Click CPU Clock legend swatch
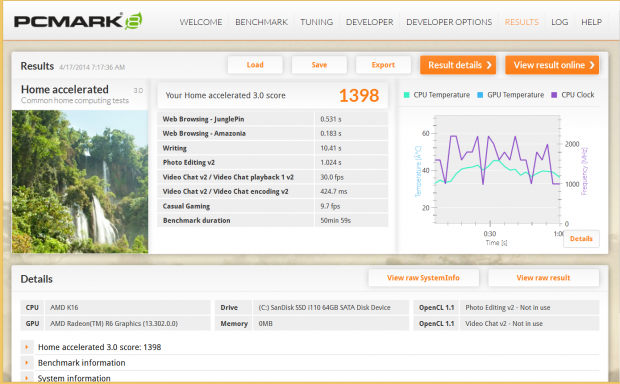This screenshot has width=620, height=384. 554,95
